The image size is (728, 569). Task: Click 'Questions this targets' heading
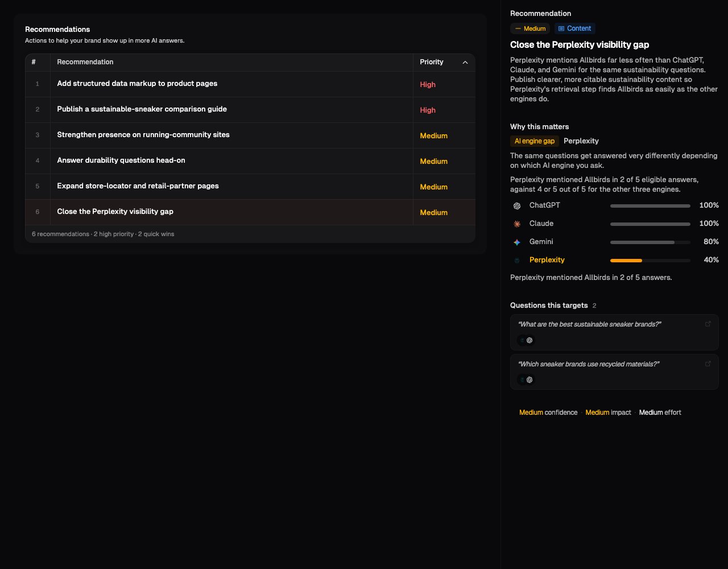[x=549, y=306]
